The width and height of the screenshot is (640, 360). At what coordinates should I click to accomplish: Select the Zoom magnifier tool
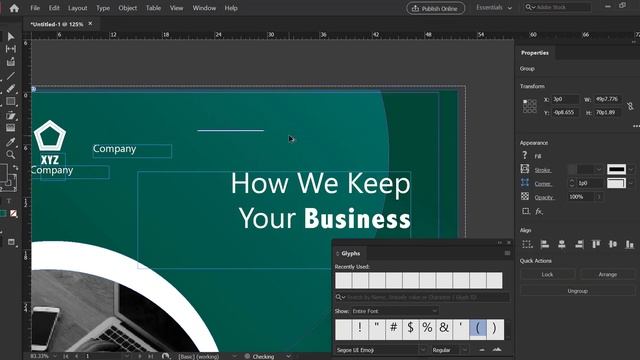[x=11, y=154]
